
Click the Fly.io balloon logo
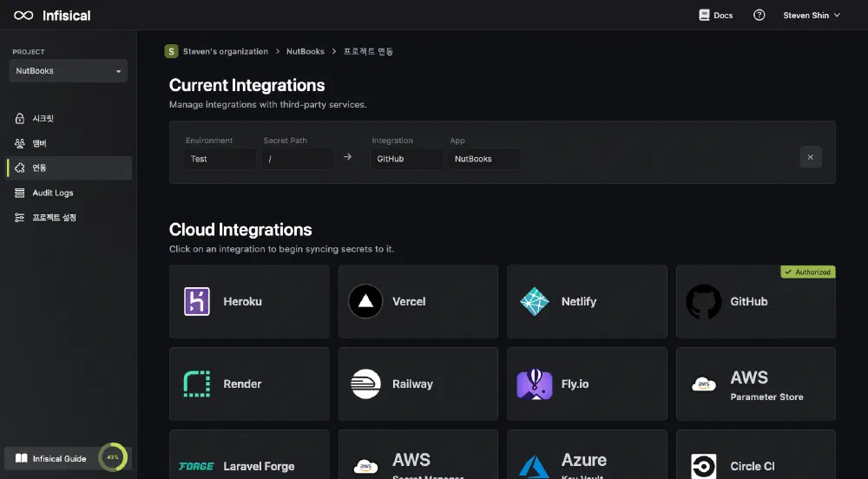click(534, 384)
